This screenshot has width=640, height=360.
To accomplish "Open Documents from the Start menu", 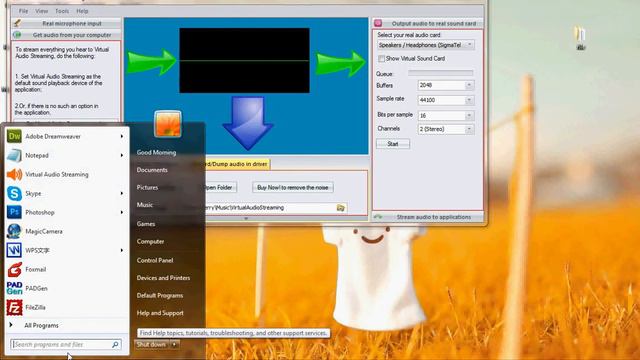I will coord(152,170).
